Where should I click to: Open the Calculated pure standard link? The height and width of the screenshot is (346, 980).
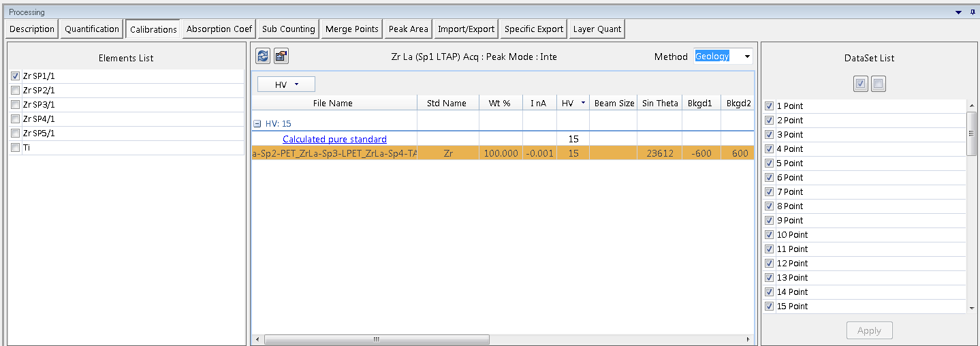point(334,139)
